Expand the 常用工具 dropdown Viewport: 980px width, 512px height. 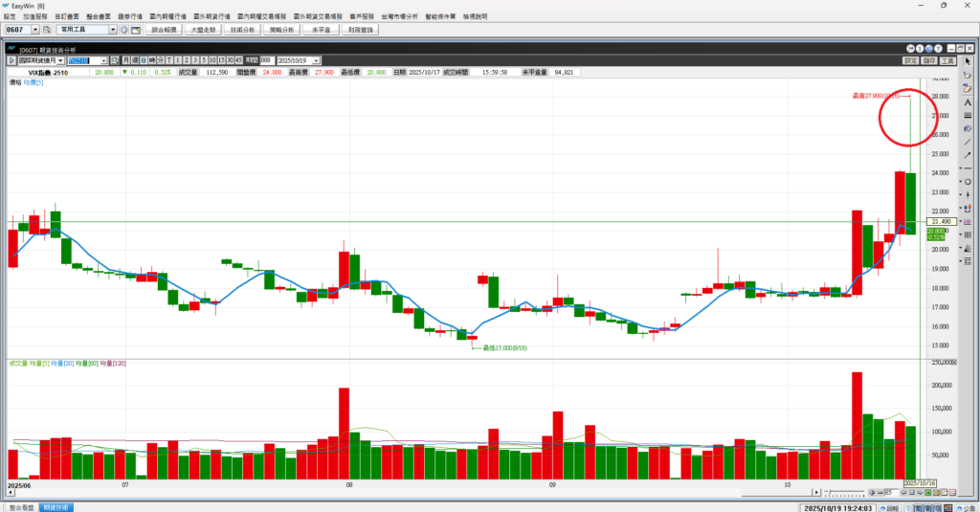[113, 31]
